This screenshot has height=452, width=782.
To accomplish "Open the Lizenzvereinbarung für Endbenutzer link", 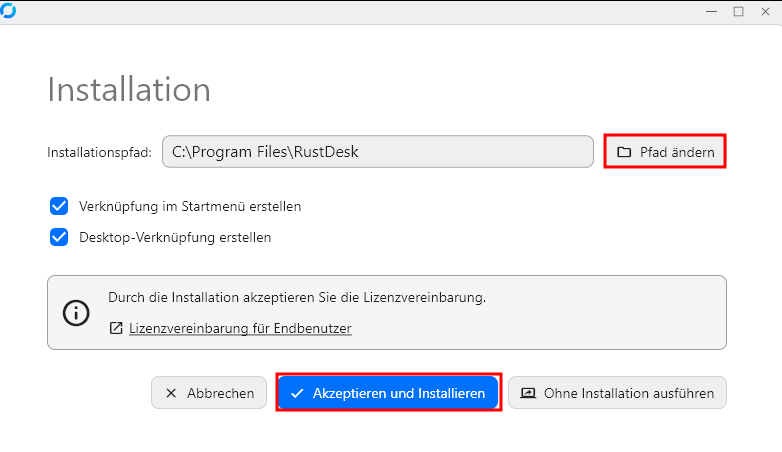I will tap(240, 328).
